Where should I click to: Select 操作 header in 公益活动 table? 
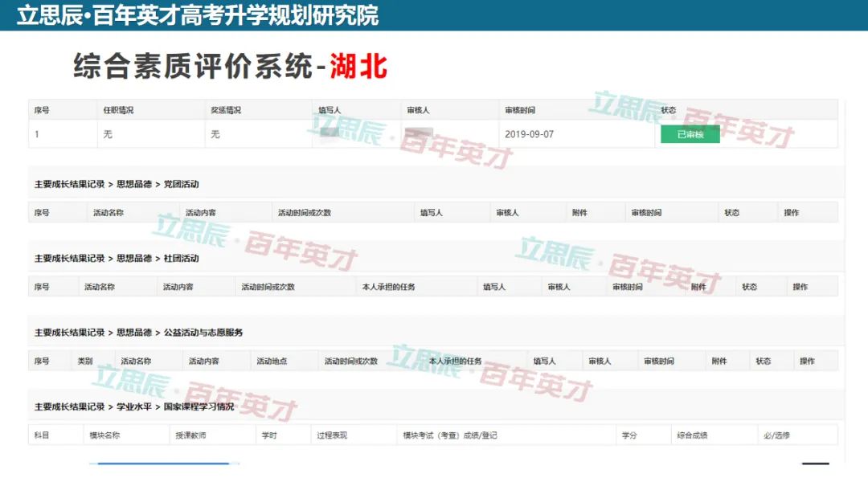[807, 361]
